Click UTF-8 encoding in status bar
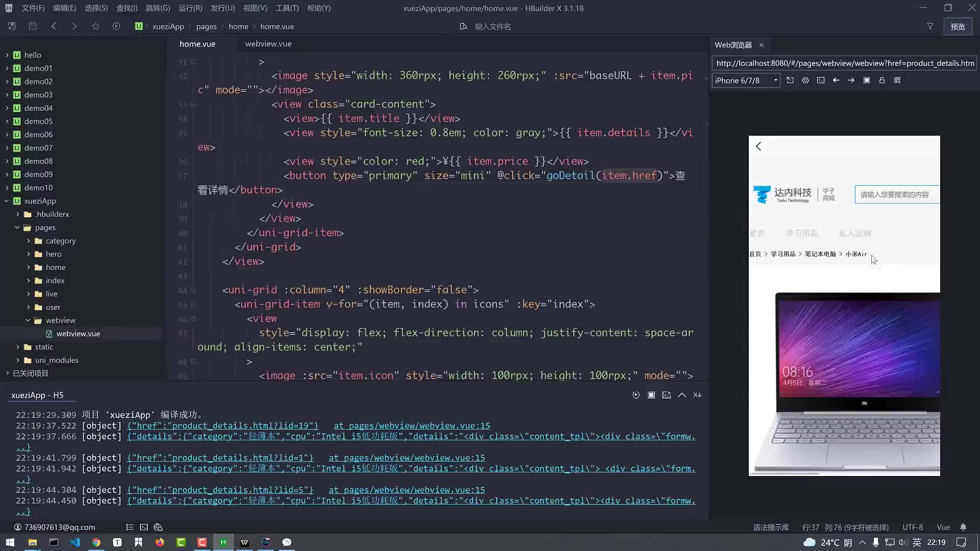The width and height of the screenshot is (980, 551). coord(913,528)
